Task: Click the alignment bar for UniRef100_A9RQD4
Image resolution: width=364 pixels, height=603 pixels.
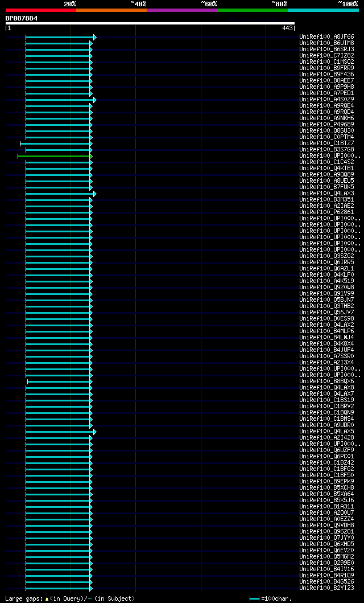Action: click(59, 112)
